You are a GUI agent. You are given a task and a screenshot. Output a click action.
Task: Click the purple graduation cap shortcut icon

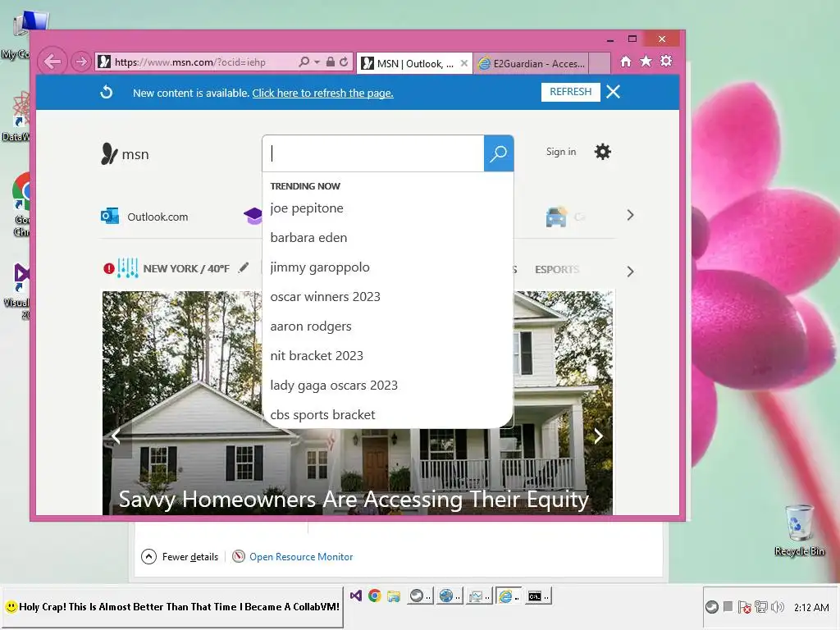point(253,216)
